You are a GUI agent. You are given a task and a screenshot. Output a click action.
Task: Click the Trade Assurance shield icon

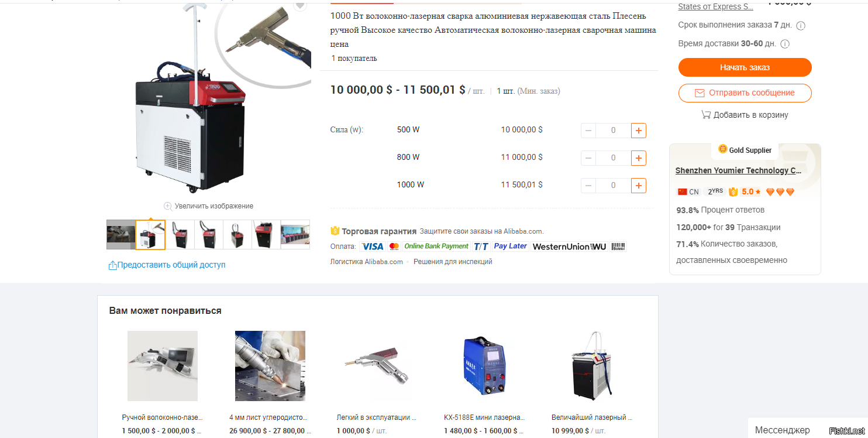335,231
